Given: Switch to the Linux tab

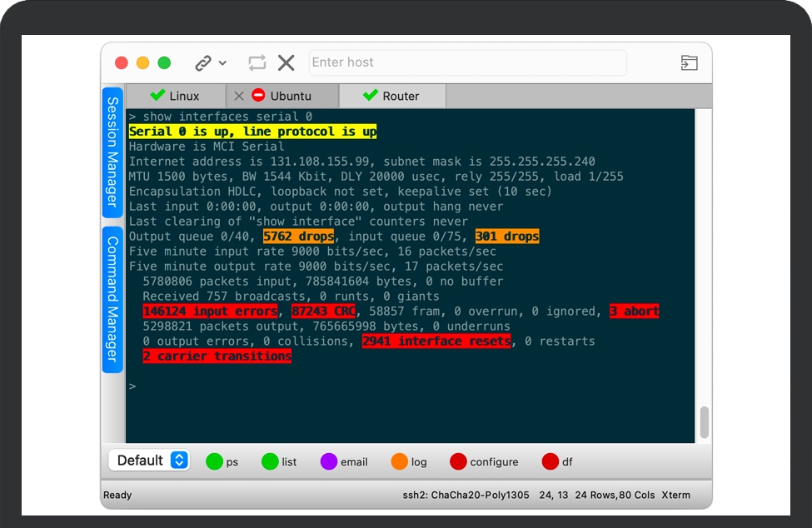Looking at the screenshot, I should click(175, 96).
